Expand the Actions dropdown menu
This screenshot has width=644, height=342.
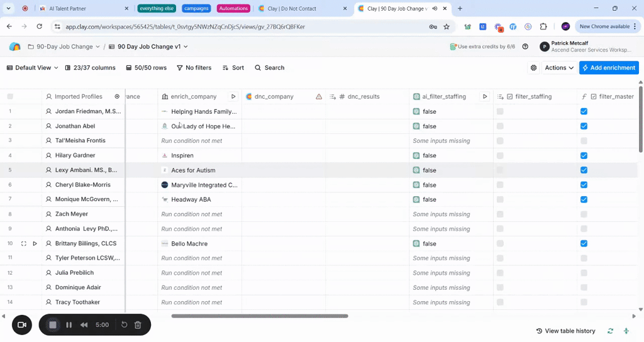click(x=559, y=68)
